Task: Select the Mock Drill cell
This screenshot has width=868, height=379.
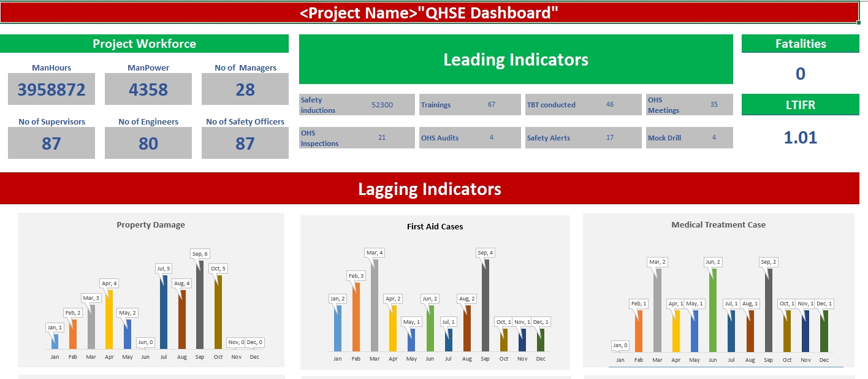Action: click(x=689, y=138)
